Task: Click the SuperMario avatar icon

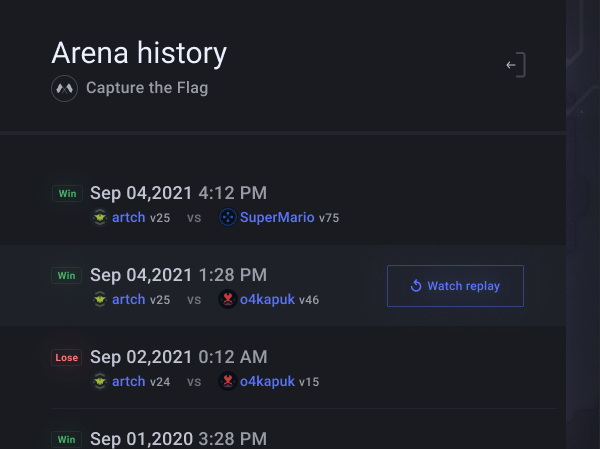Action: point(227,217)
